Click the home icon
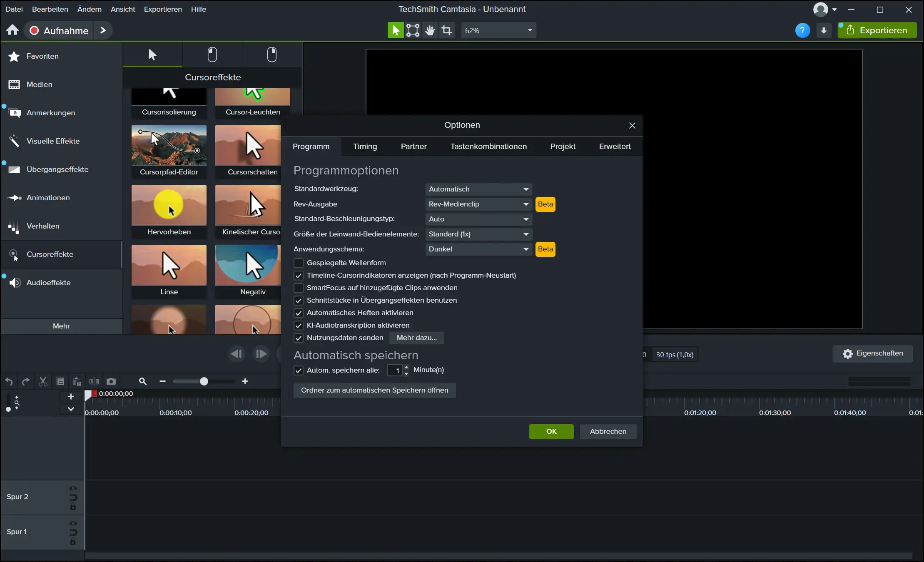The width and height of the screenshot is (924, 562). point(12,30)
